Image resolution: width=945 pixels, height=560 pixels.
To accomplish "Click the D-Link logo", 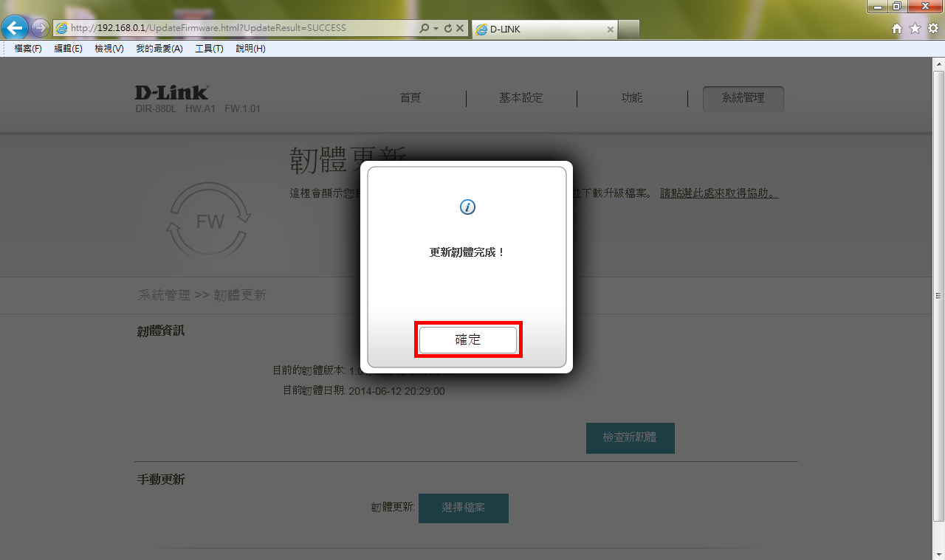I will pyautogui.click(x=171, y=93).
